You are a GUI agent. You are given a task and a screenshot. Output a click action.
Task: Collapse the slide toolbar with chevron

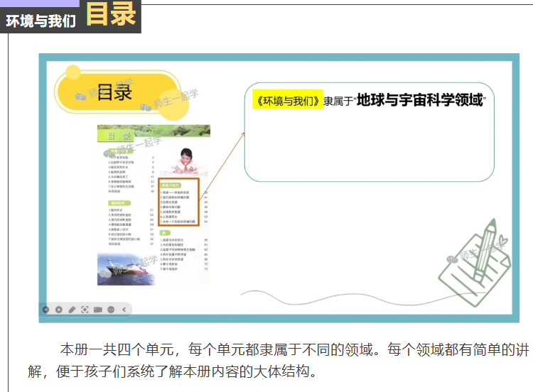click(x=124, y=309)
